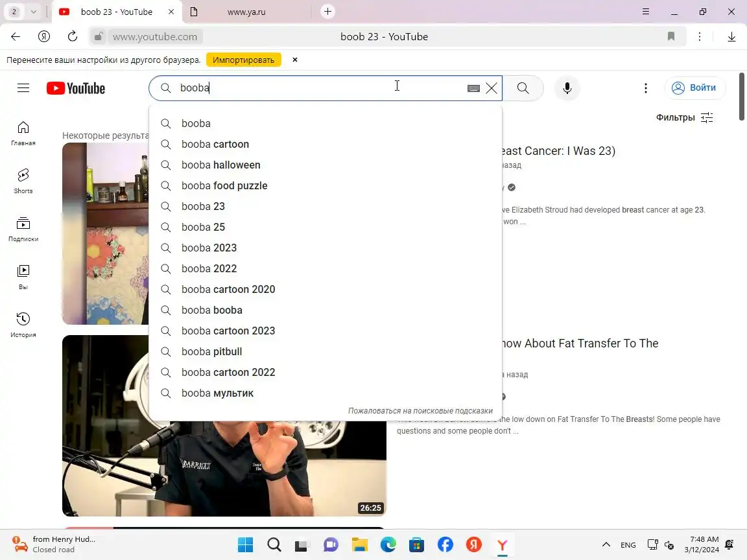Choose suggestion 'booba cartoon 2022'
The image size is (747, 560).
[x=326, y=373]
